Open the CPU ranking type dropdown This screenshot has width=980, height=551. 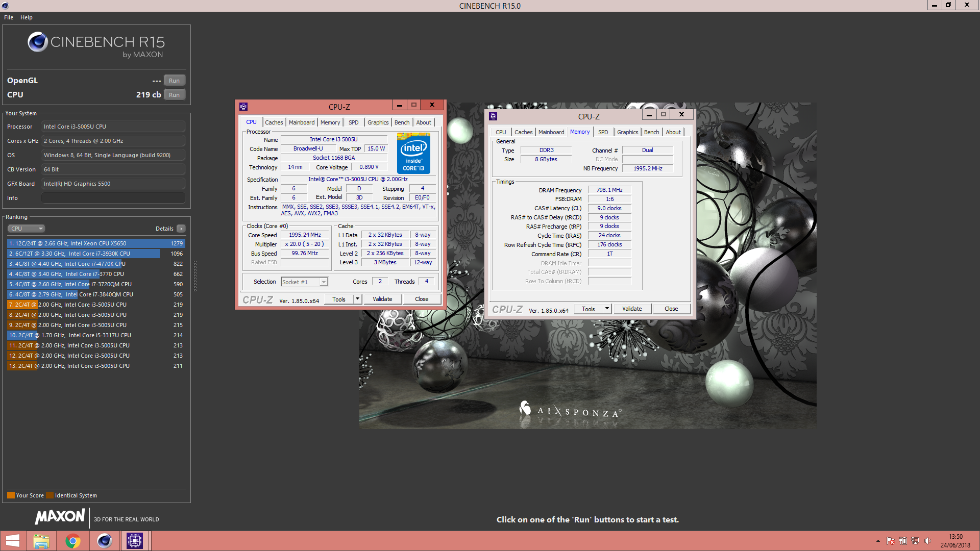click(x=26, y=229)
